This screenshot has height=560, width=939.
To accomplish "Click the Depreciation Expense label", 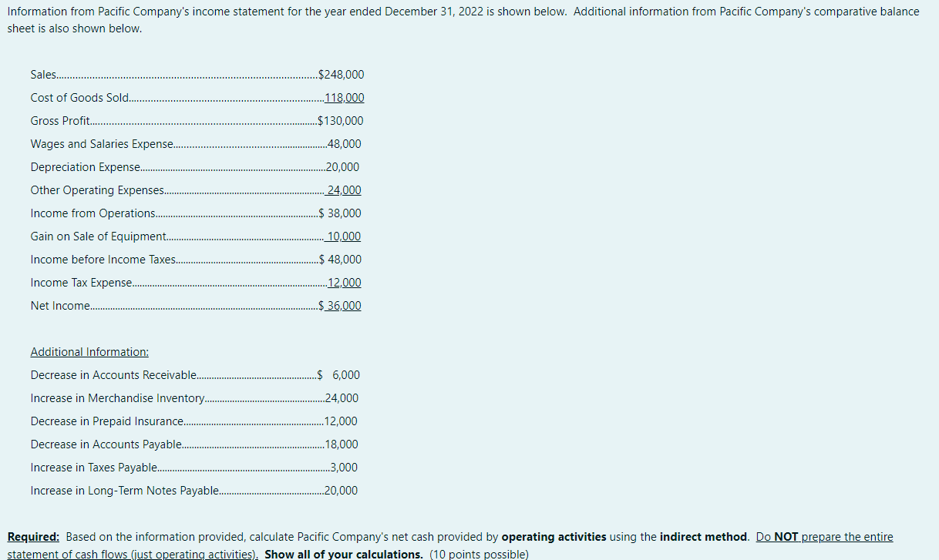I will click(x=86, y=167).
